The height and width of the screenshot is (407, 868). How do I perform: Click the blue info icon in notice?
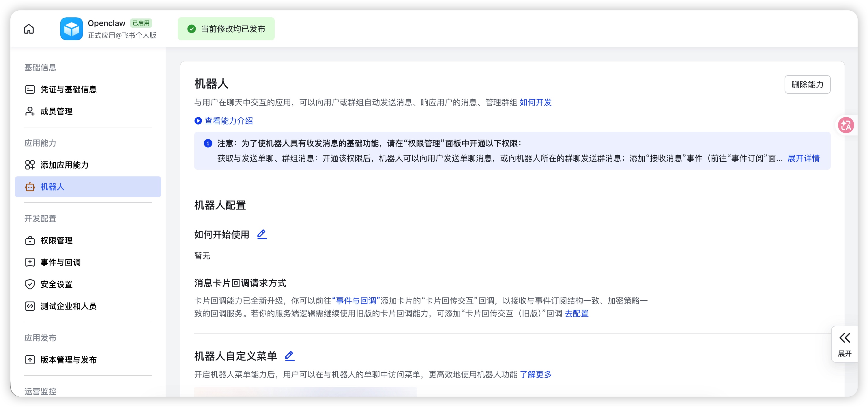208,144
